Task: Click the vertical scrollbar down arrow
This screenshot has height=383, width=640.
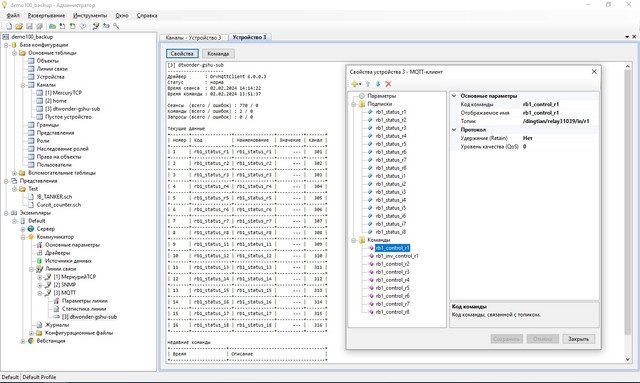Action: [x=628, y=359]
